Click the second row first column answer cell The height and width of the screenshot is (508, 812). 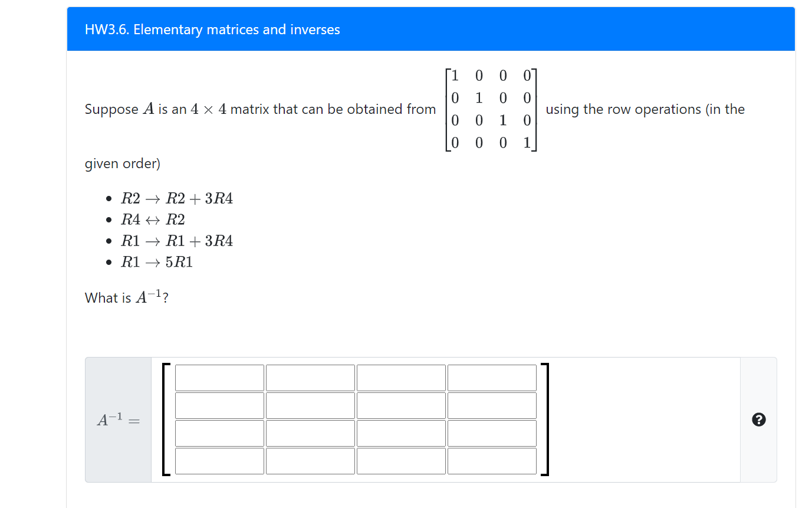click(219, 405)
